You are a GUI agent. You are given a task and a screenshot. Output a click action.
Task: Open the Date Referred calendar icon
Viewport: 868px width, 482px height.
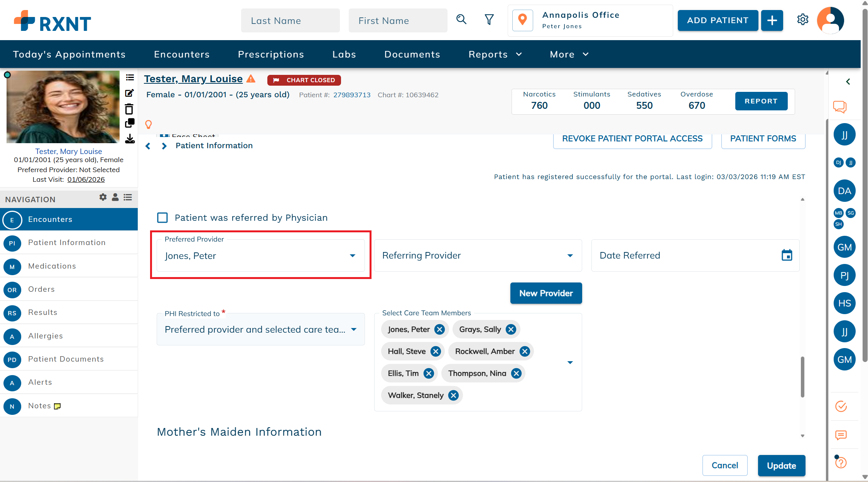pos(787,255)
